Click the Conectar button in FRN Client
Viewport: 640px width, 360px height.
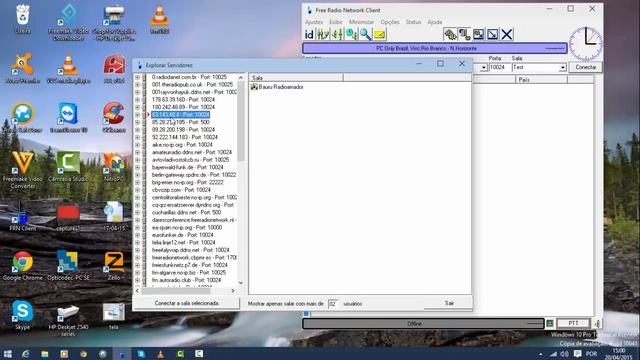pos(585,67)
